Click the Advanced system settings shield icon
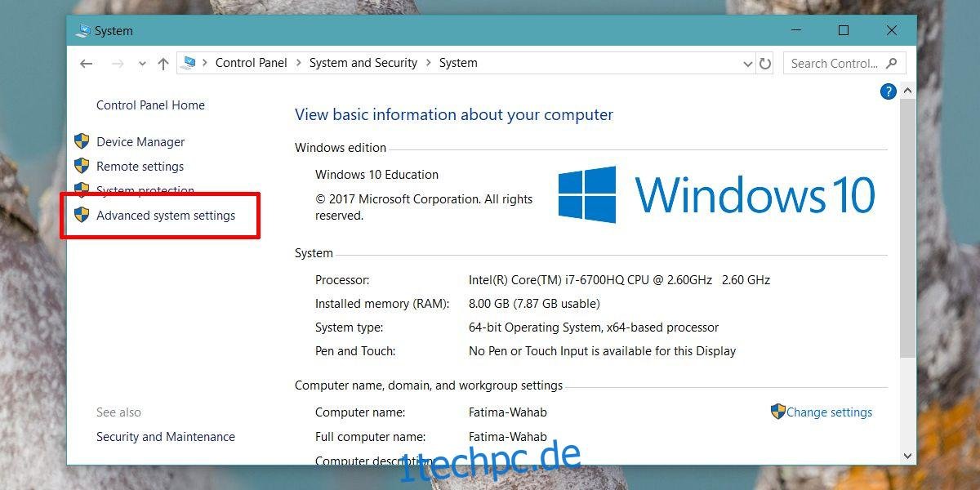Viewport: 980px width, 490px height. click(x=82, y=215)
